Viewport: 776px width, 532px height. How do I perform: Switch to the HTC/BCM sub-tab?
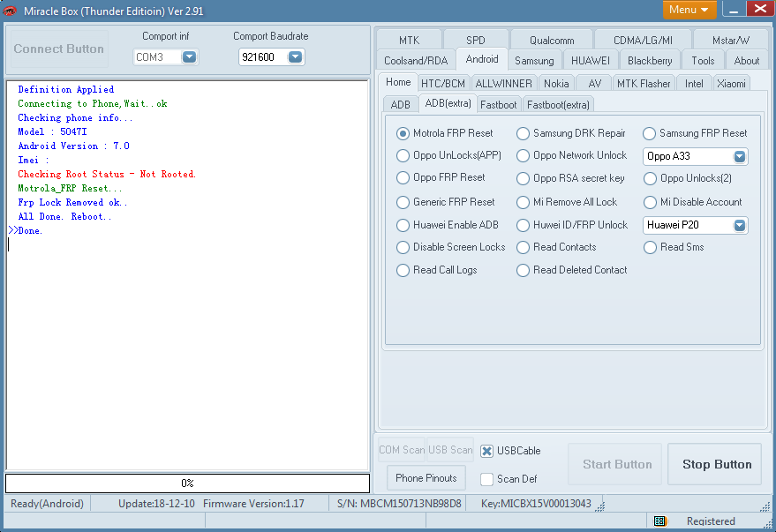coord(443,84)
